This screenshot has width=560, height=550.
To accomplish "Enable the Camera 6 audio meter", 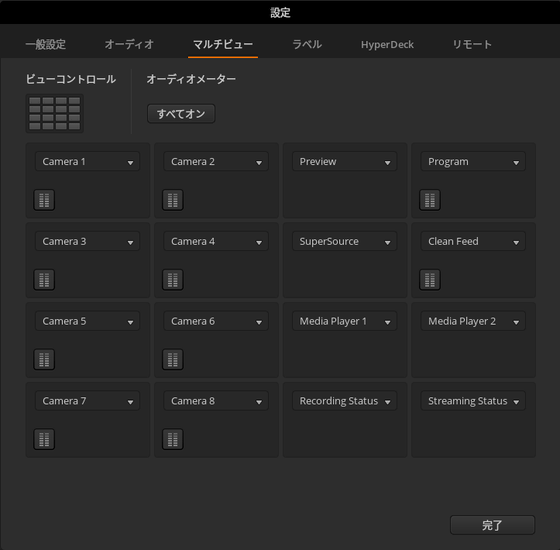I will [x=173, y=359].
